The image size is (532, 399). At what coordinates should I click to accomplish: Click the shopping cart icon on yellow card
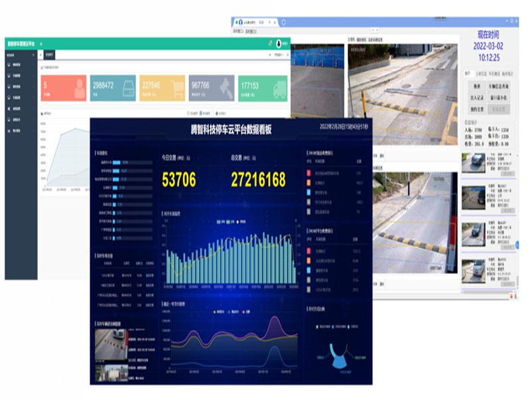(x=177, y=87)
